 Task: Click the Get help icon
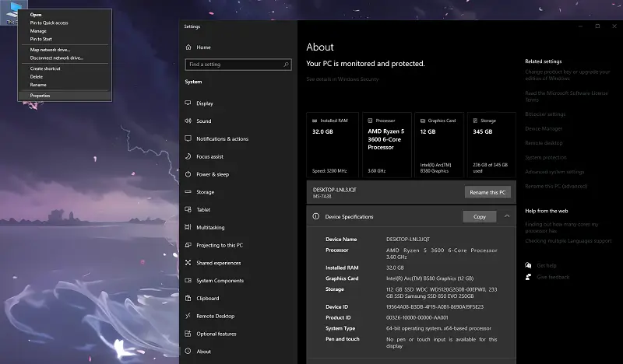point(530,266)
